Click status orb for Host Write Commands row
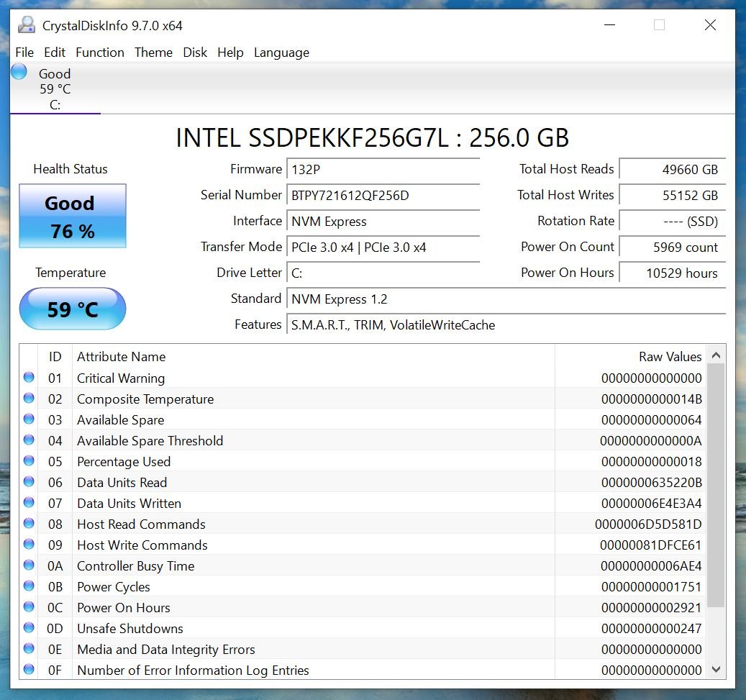 (29, 545)
